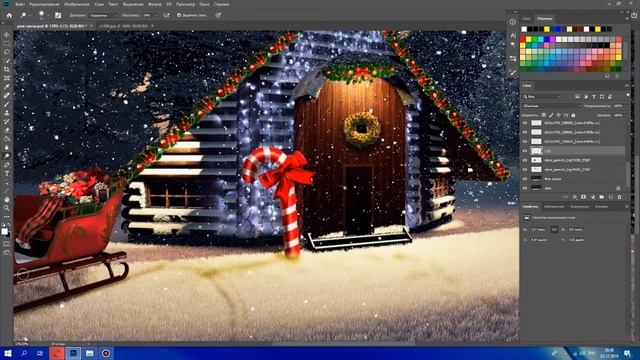Toggle the Protect Tones checkbox
This screenshot has height=360, width=640.
click(x=179, y=15)
